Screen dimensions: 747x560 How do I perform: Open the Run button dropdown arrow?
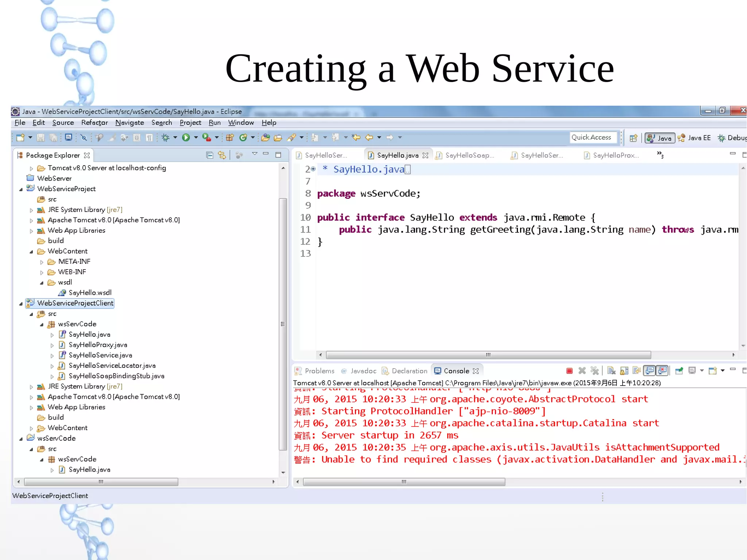pyautogui.click(x=196, y=138)
